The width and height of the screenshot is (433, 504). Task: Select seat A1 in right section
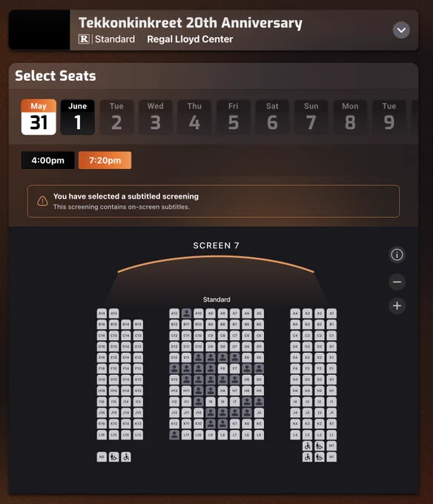[x=331, y=313]
